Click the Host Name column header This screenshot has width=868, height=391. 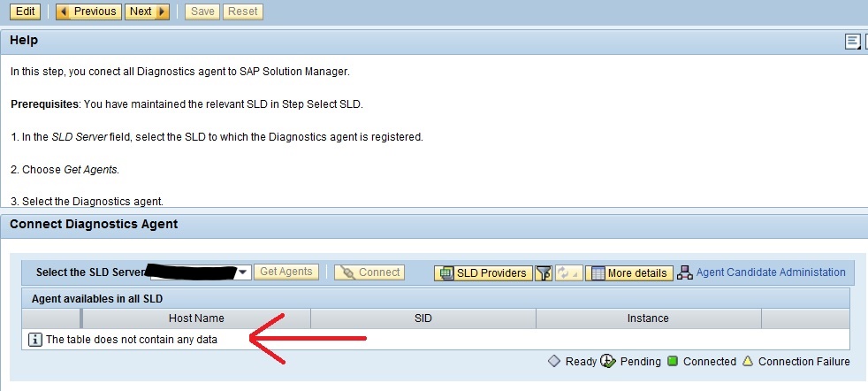point(196,318)
